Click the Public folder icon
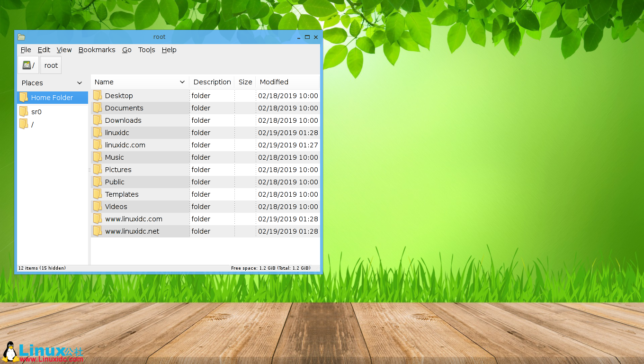 point(98,182)
